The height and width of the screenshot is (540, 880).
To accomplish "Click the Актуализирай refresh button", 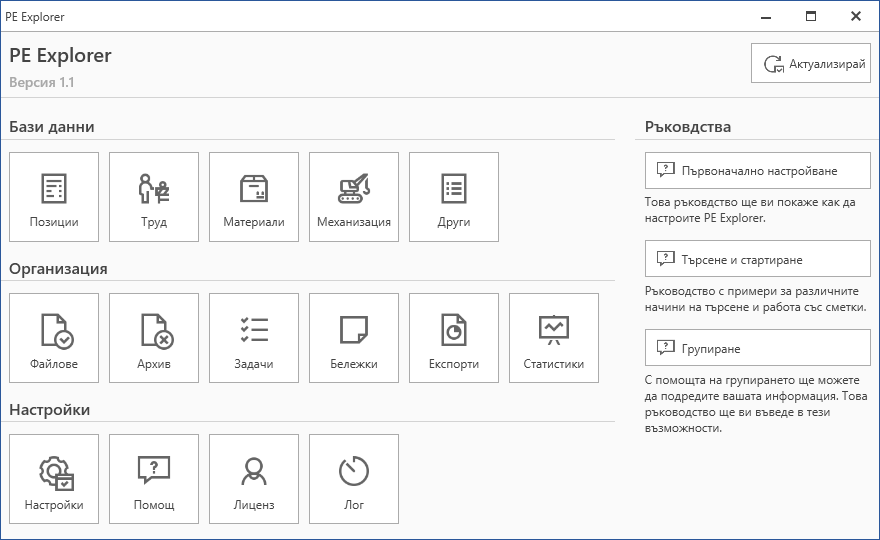I will click(x=811, y=64).
